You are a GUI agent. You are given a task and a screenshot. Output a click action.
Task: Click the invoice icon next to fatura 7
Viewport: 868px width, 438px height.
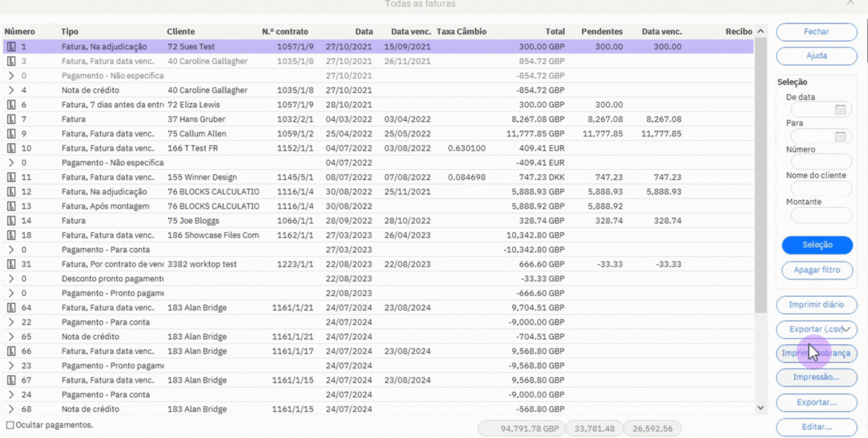[12, 119]
